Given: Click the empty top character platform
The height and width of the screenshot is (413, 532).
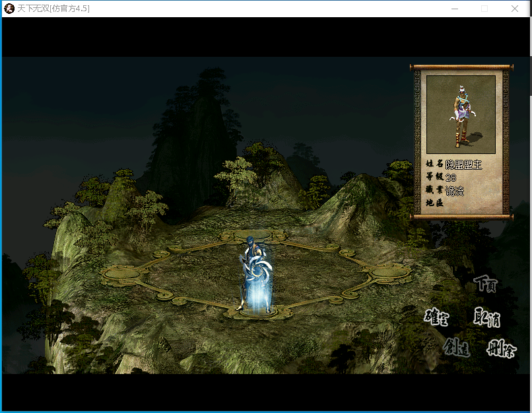Looking at the screenshot, I should coord(255,236).
